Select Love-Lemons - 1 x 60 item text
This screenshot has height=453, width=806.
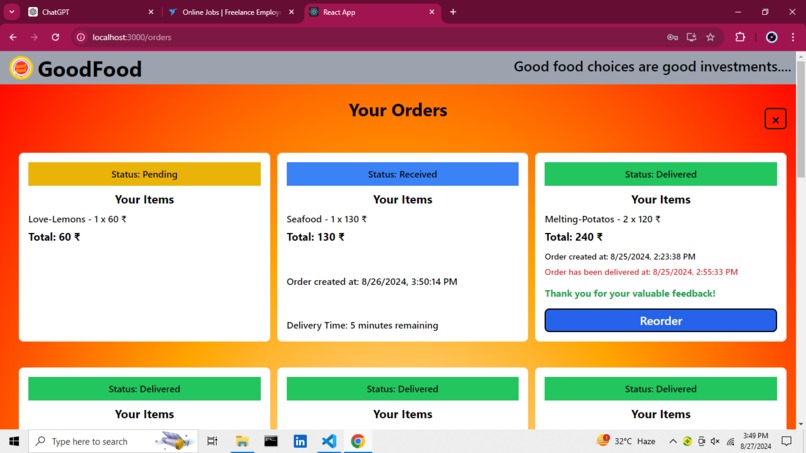click(77, 219)
